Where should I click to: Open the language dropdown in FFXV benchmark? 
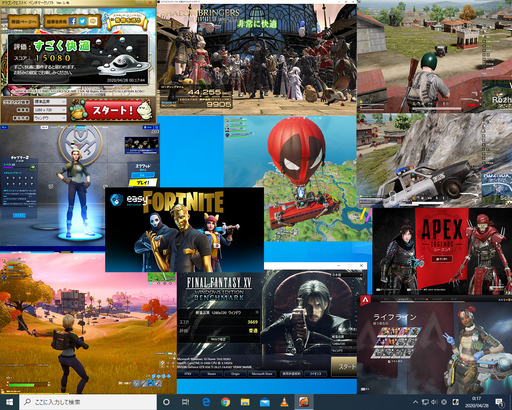(x=347, y=275)
